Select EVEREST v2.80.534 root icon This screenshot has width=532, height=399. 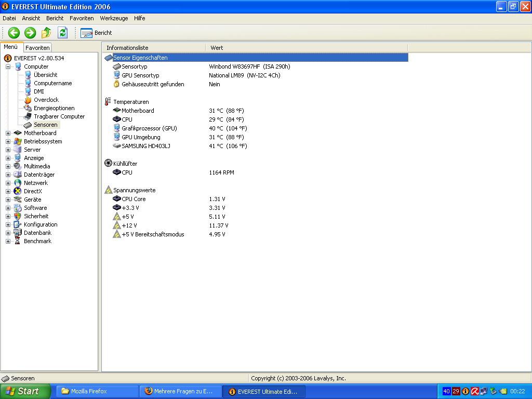click(x=7, y=58)
